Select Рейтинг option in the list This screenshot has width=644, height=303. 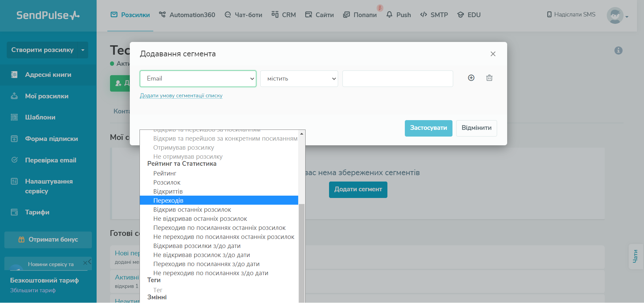(x=219, y=173)
